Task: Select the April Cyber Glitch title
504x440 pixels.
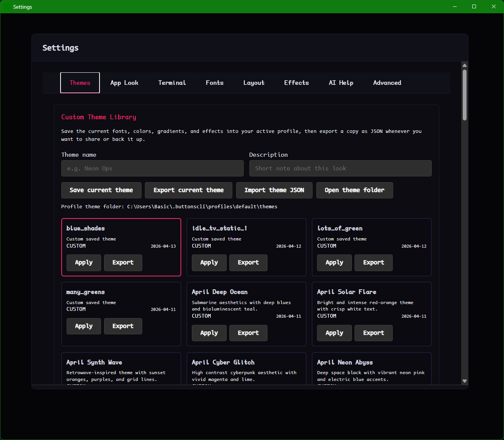Action: pos(223,362)
